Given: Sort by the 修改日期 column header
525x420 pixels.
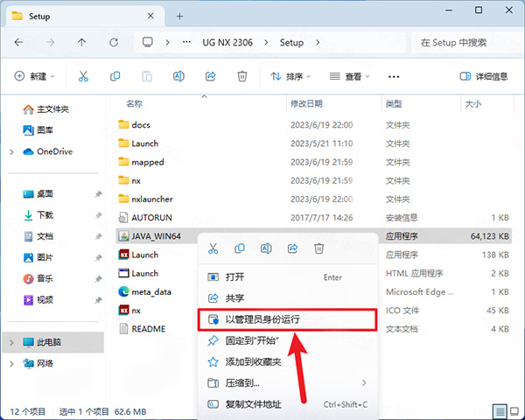Looking at the screenshot, I should (x=306, y=104).
